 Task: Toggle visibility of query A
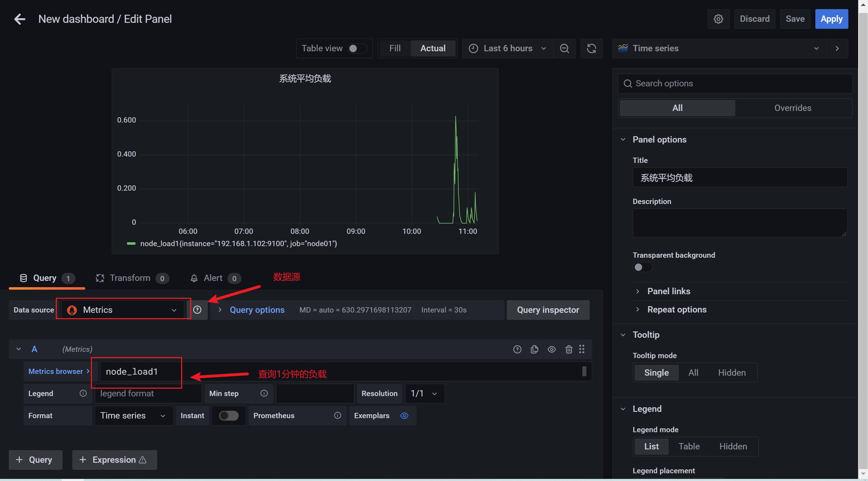tap(552, 349)
